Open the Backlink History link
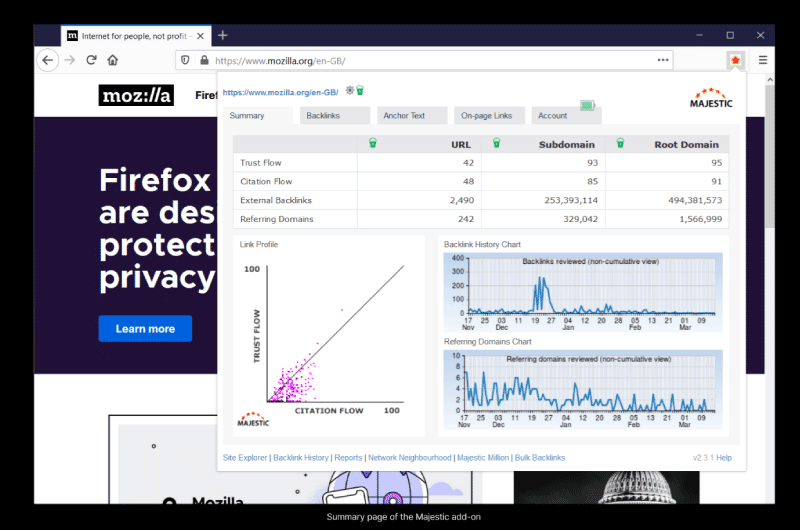The height and width of the screenshot is (530, 800). 301,458
